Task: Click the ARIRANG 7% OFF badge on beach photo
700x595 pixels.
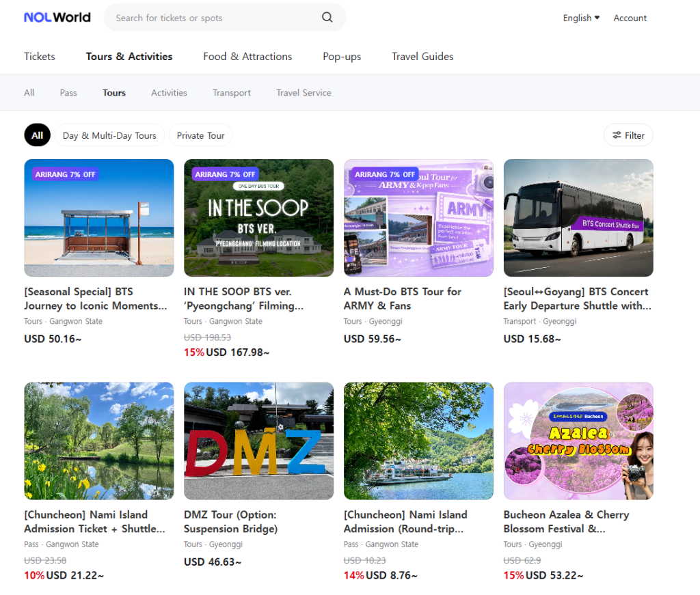Action: 65,174
